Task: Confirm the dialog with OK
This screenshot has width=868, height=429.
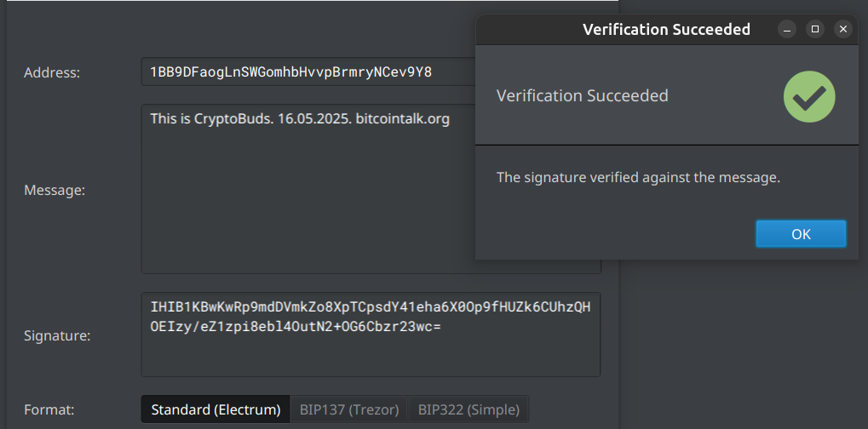Action: coord(801,234)
